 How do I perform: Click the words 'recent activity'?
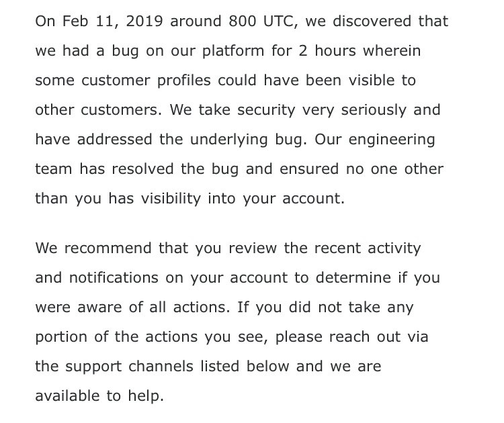click(368, 249)
